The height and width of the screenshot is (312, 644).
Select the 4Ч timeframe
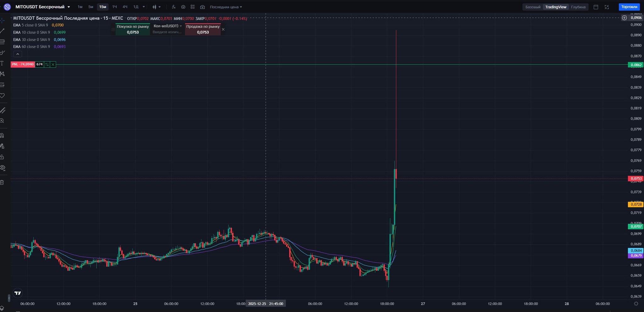point(125,7)
